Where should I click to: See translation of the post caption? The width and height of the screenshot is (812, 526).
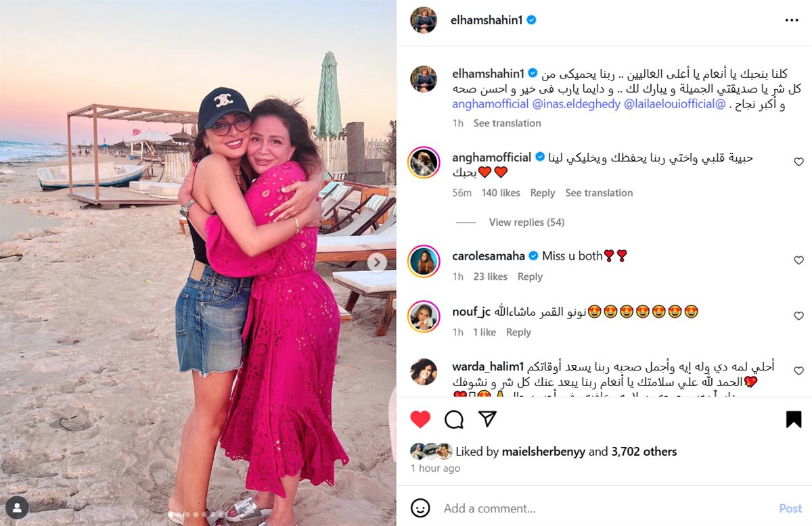tap(507, 123)
